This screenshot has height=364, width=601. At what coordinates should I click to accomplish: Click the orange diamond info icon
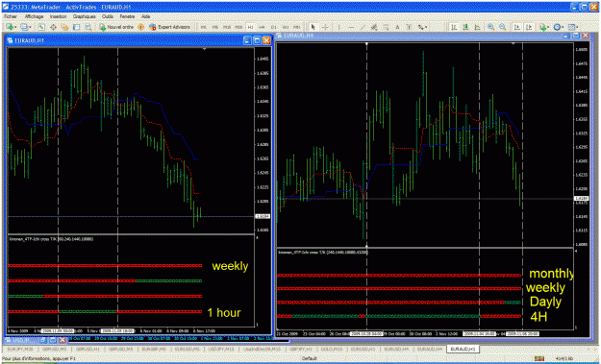140,27
